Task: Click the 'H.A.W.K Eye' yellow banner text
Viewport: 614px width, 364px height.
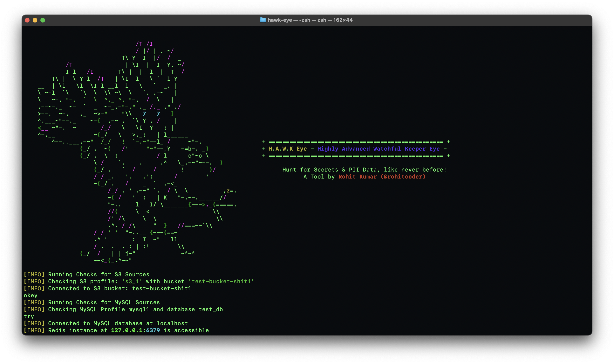Action: (287, 149)
